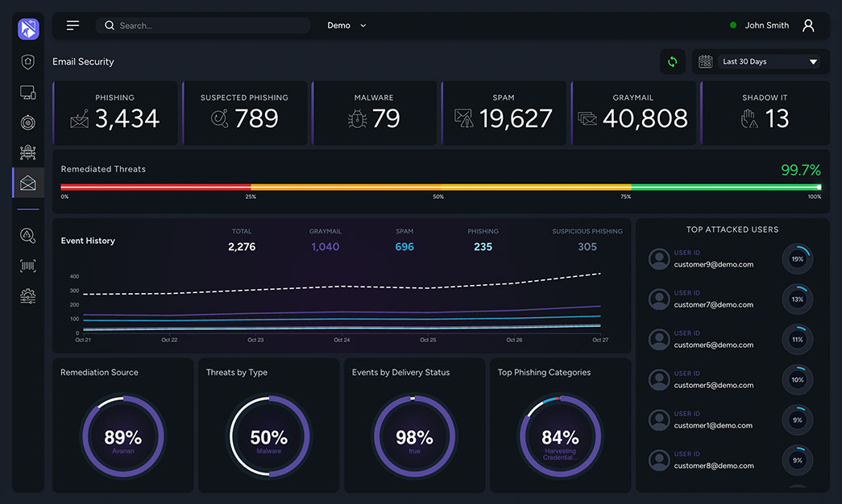Select the target radar sidebar icon

28,123
